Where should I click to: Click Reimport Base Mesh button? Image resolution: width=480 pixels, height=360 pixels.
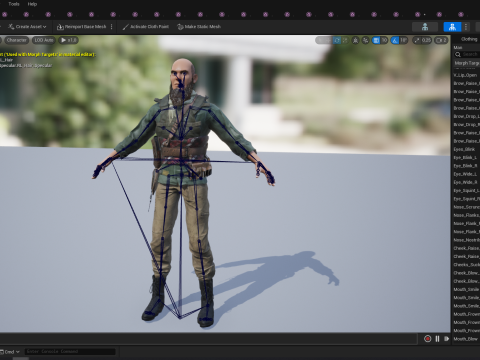pos(82,27)
